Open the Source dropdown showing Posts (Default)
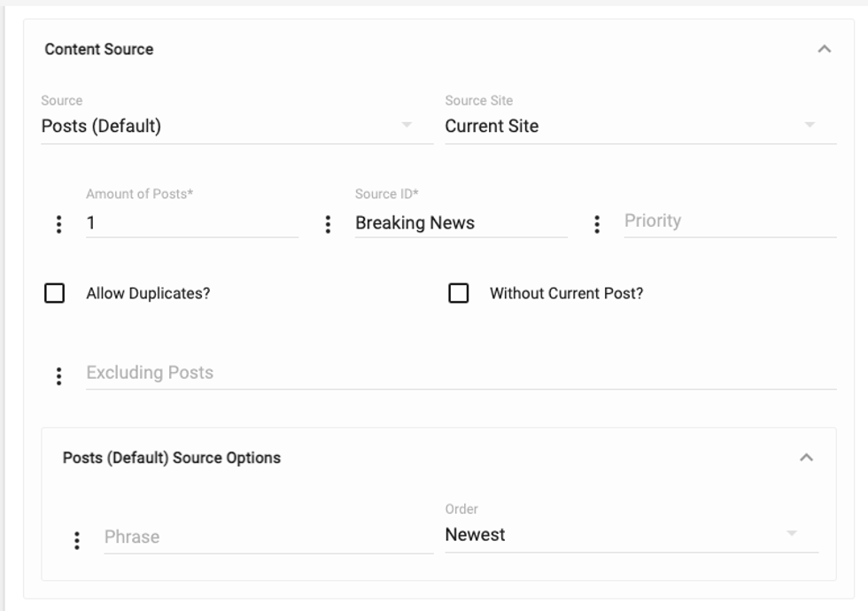 (236, 126)
